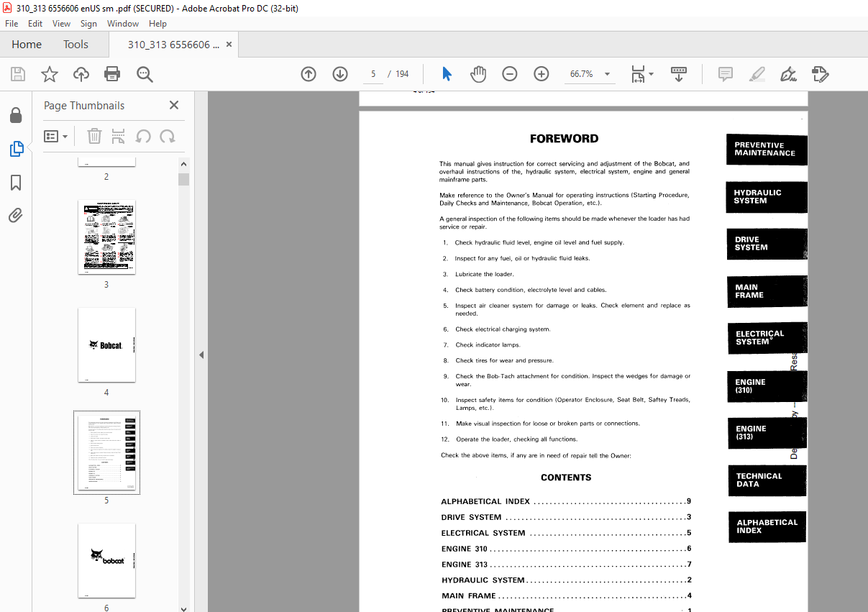Open the Window menu
868x612 pixels.
tap(123, 24)
